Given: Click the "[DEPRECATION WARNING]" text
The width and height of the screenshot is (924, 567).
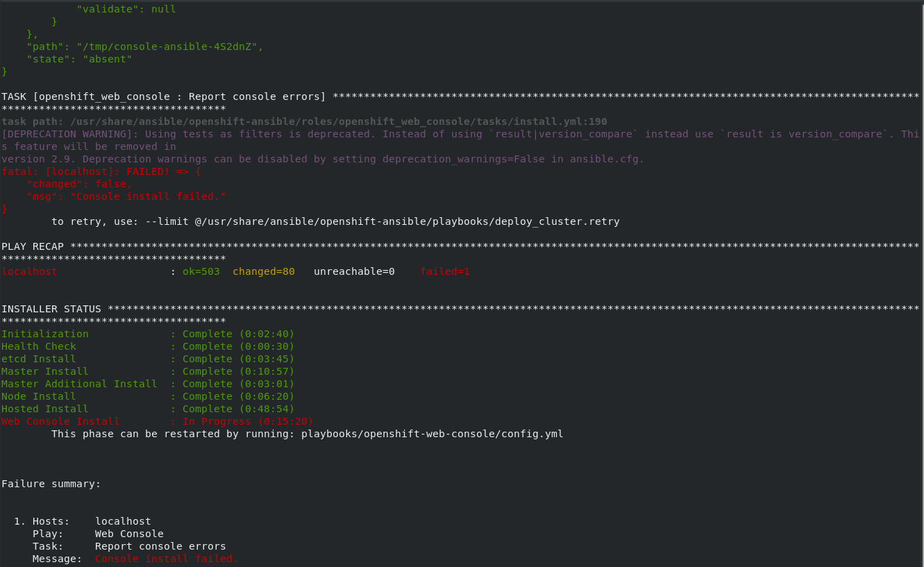Looking at the screenshot, I should click(69, 134).
